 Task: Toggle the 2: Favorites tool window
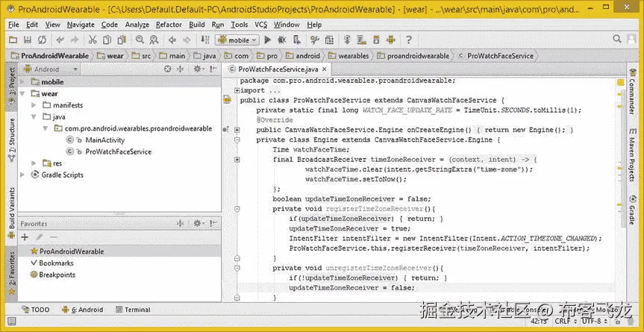[x=11, y=273]
